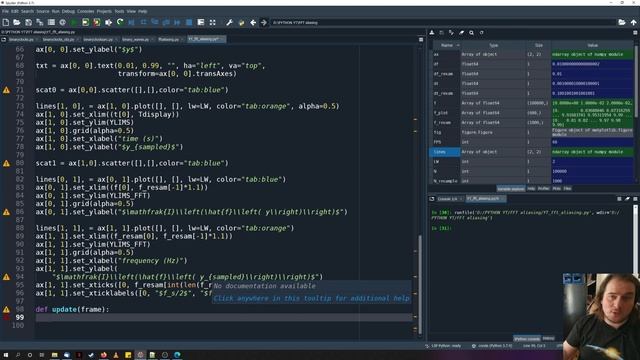The width and height of the screenshot is (640, 360).
Task: Open the editor pane options menu
Action: click(421, 40)
